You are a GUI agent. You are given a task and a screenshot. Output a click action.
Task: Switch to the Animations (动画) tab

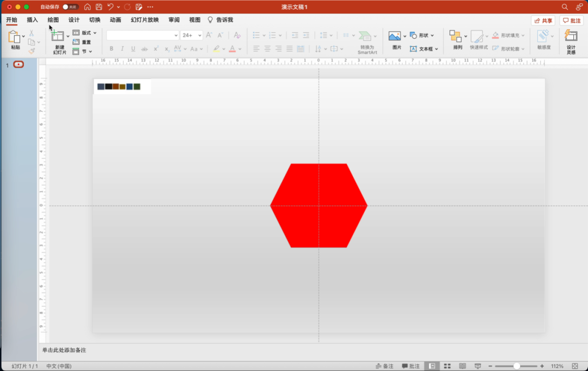tap(115, 20)
